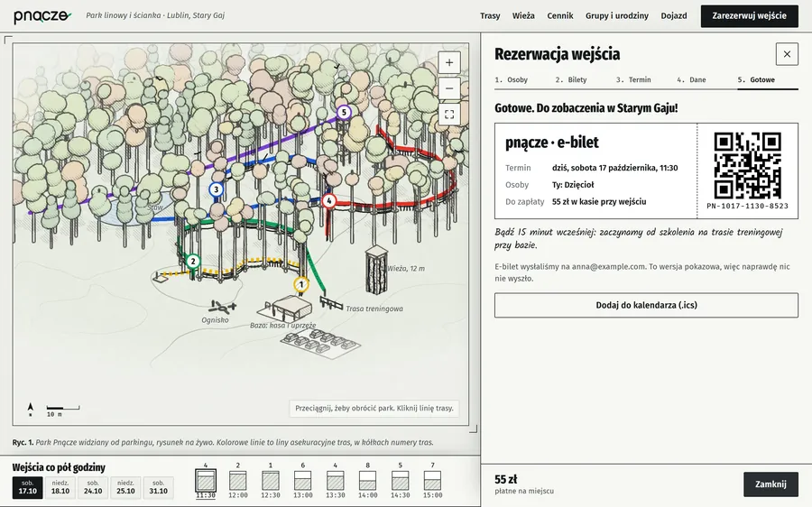812x507 pixels.
Task: Open the Trasy menu item
Action: 490,15
